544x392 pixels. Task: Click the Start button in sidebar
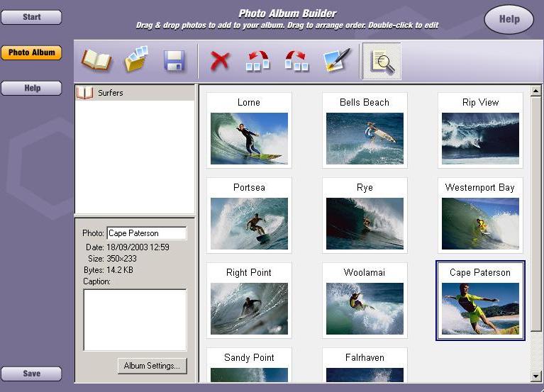click(31, 17)
